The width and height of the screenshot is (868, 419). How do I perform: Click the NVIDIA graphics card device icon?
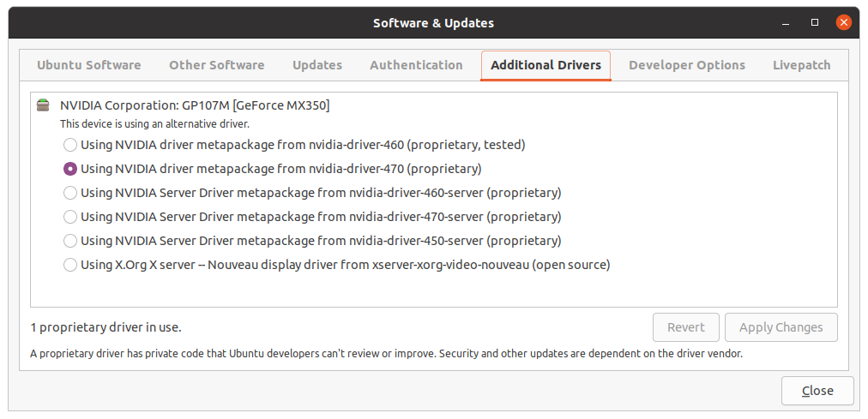(x=43, y=105)
